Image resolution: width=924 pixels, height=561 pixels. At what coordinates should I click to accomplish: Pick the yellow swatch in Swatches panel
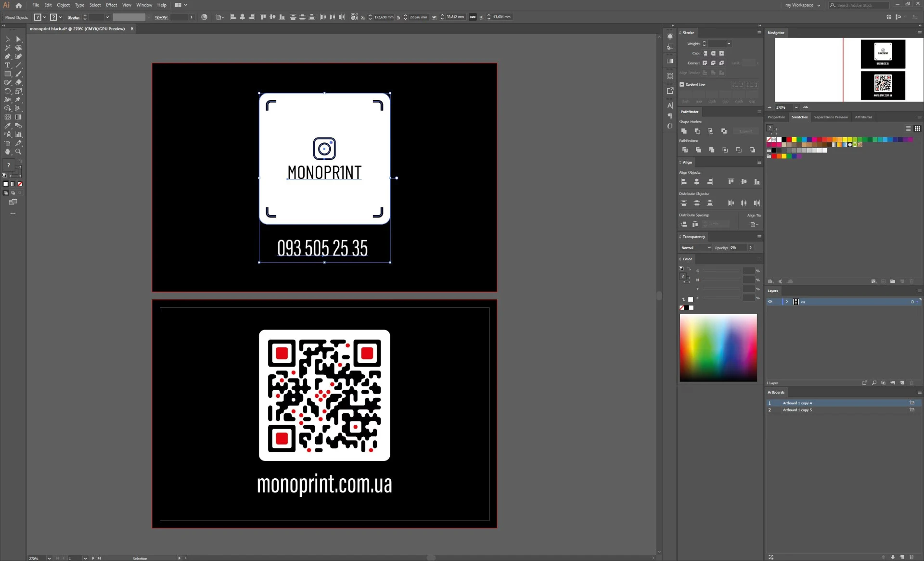point(794,140)
